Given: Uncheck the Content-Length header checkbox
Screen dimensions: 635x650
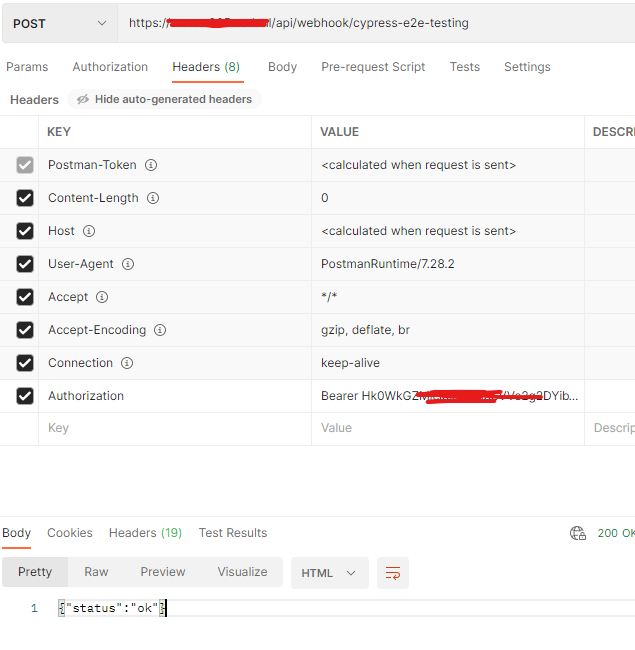Looking at the screenshot, I should point(25,198).
